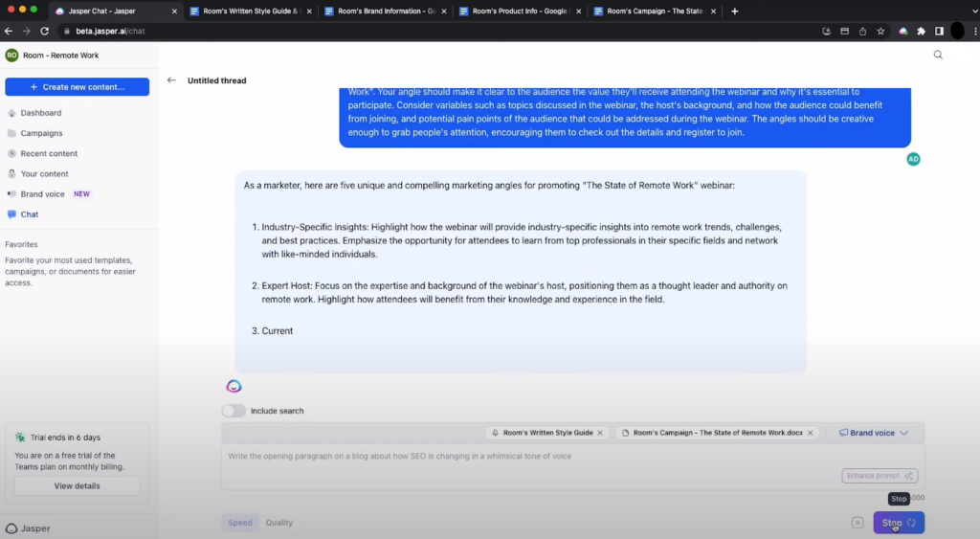Click the Jasper assistant avatar icon
This screenshot has height=539, width=980.
pos(234,387)
